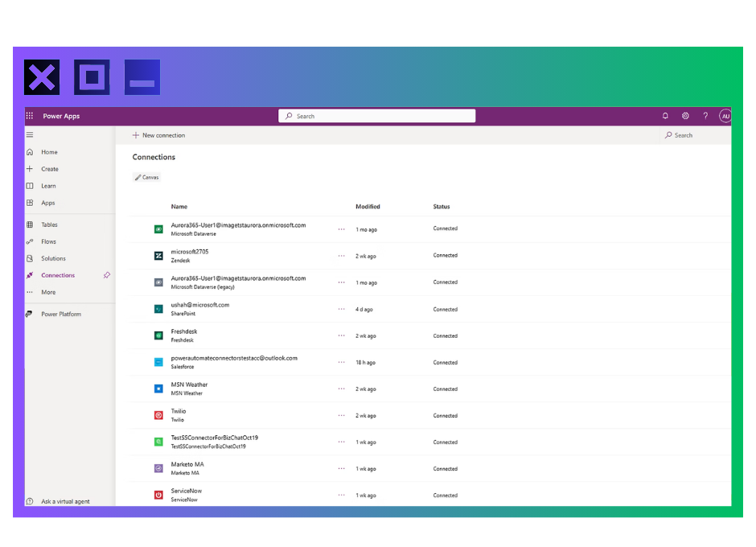Click the Power Apps title
Screen dimensions: 756x547
tap(61, 116)
